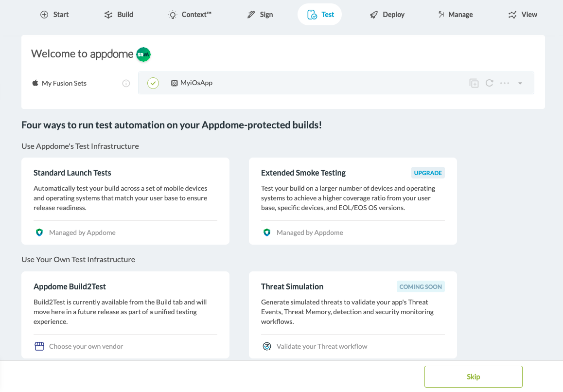Screen dimensions: 563x392
Task: Expand the fusion set dropdown arrow
Action: click(520, 83)
